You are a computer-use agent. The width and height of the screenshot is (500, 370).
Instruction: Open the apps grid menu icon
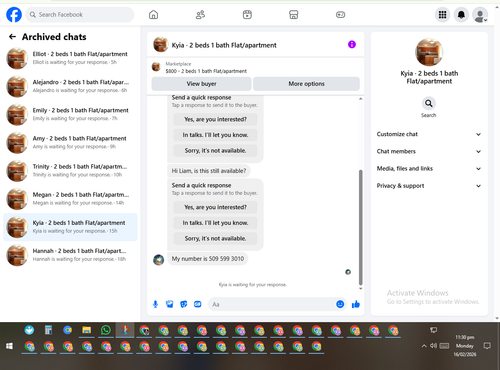click(x=442, y=15)
